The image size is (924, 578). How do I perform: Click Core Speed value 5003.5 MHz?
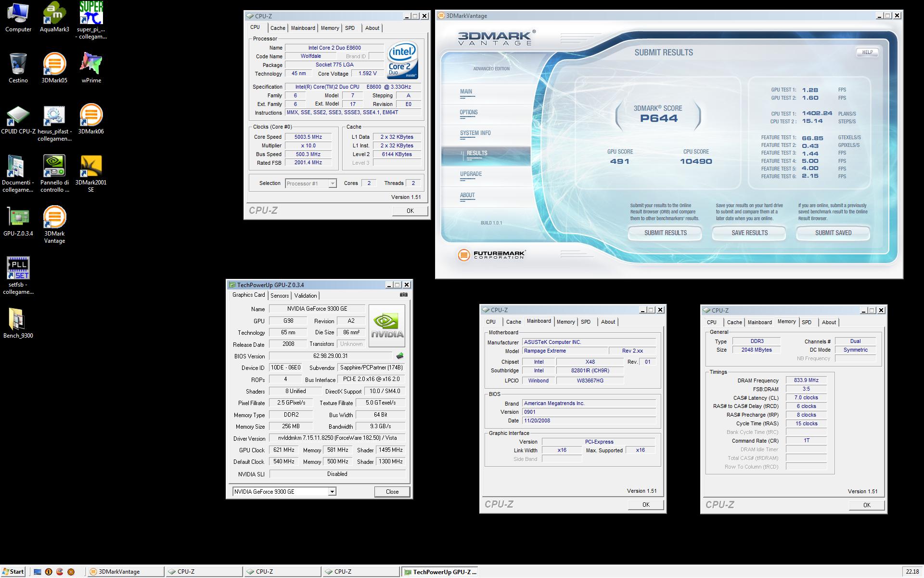click(308, 137)
